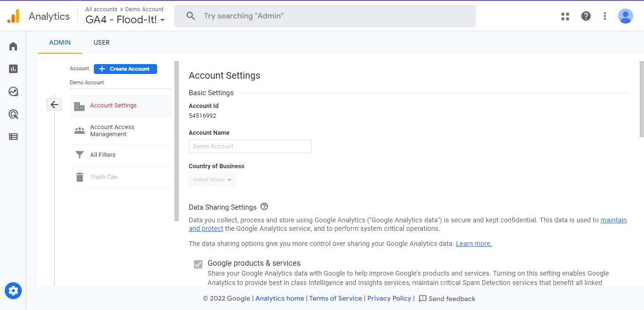Select Trash Can menu item
Viewport: 644px width, 310px height.
pyautogui.click(x=121, y=177)
